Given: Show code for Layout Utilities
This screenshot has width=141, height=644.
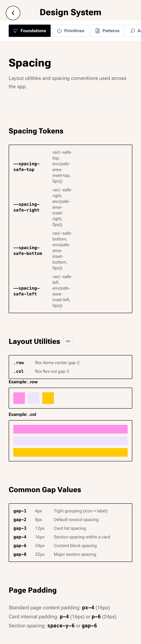Looking at the screenshot, I should click(x=68, y=341).
